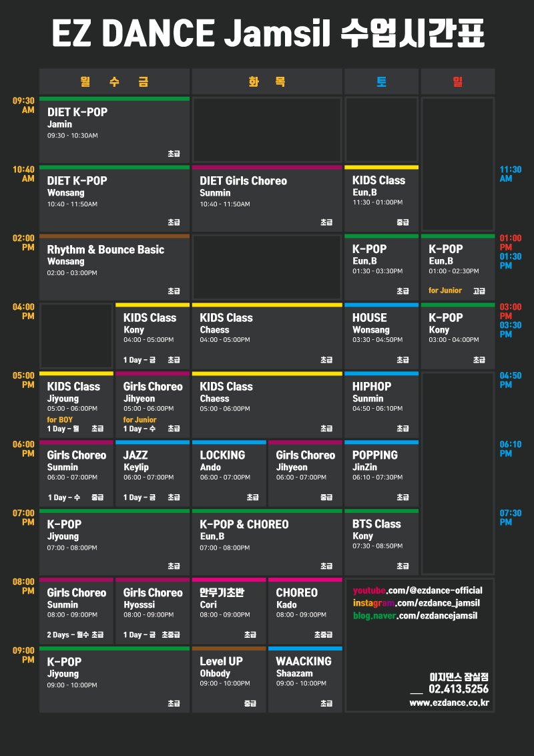Select the BTS Class Kony card
The width and height of the screenshot is (534, 756).
coord(381,542)
